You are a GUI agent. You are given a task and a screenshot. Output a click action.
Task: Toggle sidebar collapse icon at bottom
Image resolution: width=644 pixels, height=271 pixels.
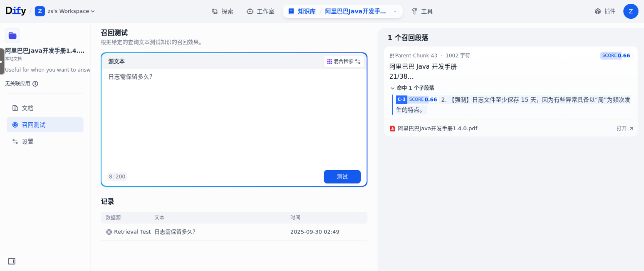[x=12, y=261]
